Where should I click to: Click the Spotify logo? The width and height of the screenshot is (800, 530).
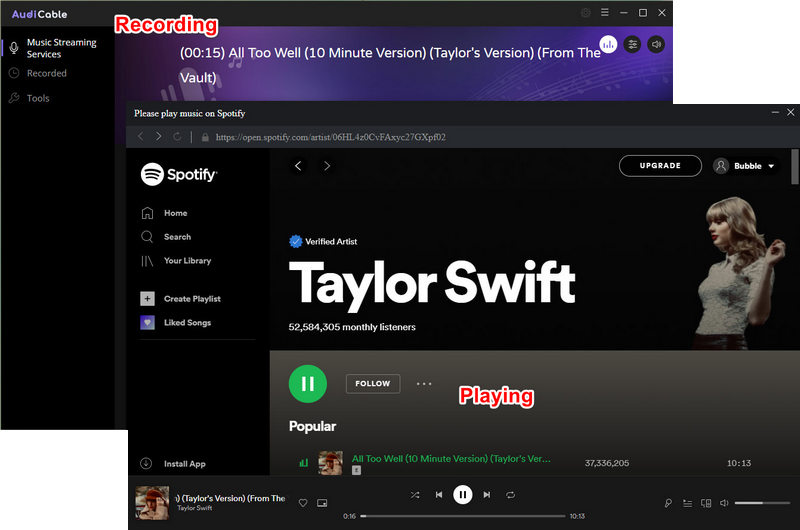pos(179,174)
